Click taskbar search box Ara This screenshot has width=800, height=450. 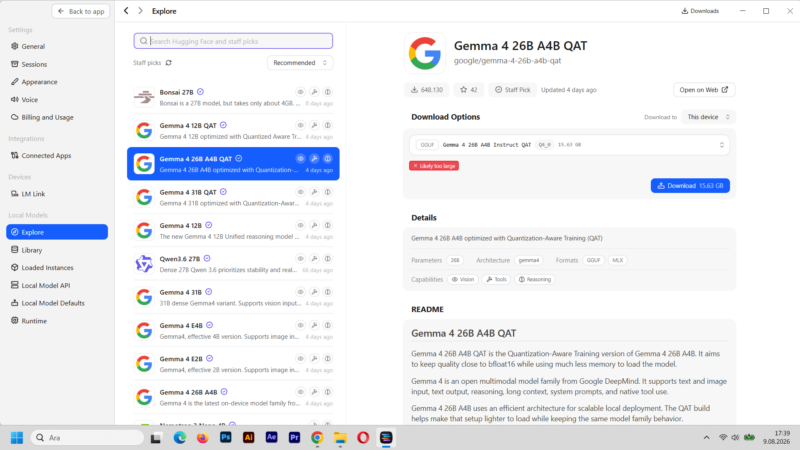coord(87,438)
